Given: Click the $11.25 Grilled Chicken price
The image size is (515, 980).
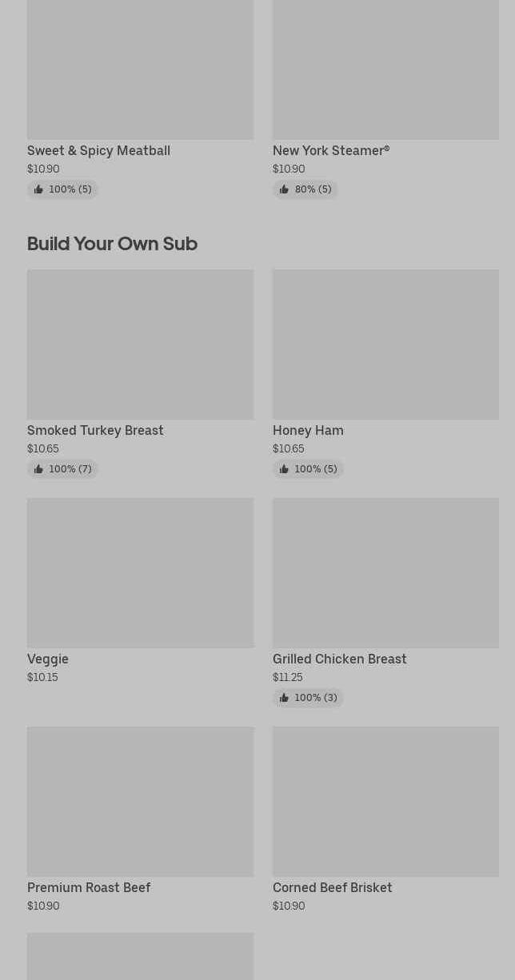Looking at the screenshot, I should 288,677.
